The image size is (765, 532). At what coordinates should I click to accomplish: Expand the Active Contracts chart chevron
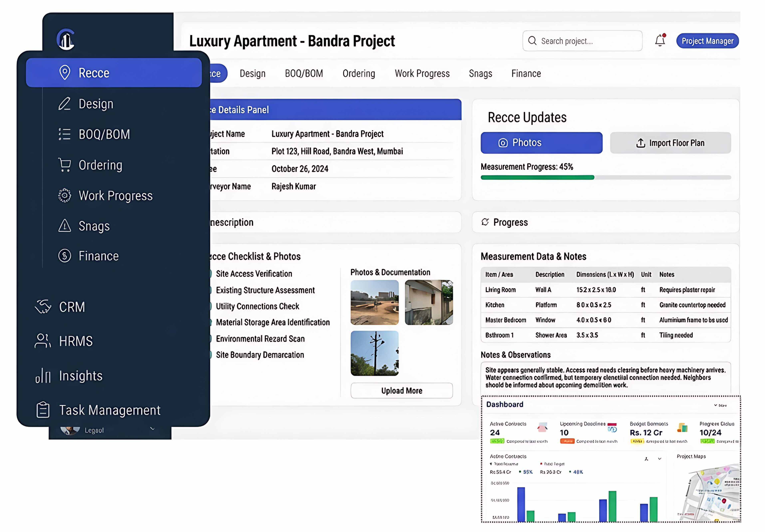point(659,459)
